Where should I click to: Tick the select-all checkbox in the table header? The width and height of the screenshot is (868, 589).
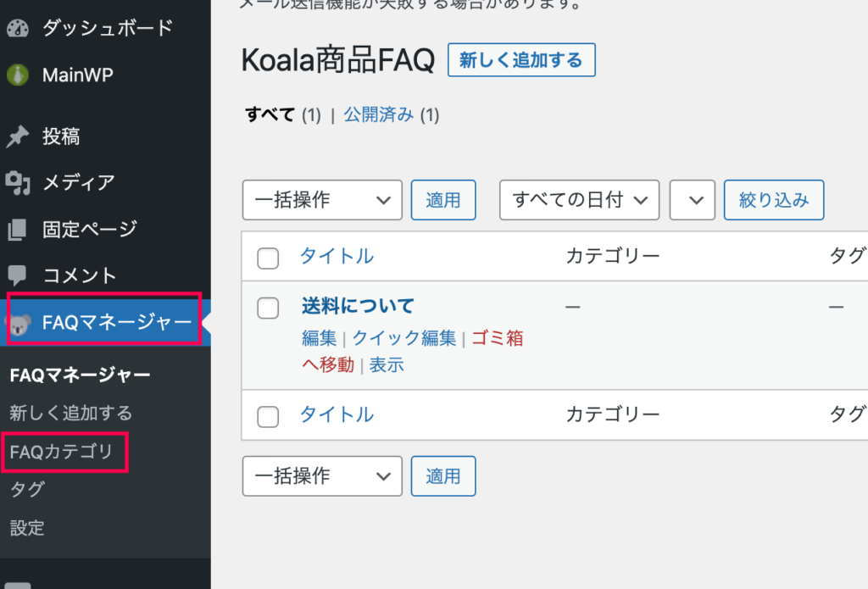coord(268,258)
